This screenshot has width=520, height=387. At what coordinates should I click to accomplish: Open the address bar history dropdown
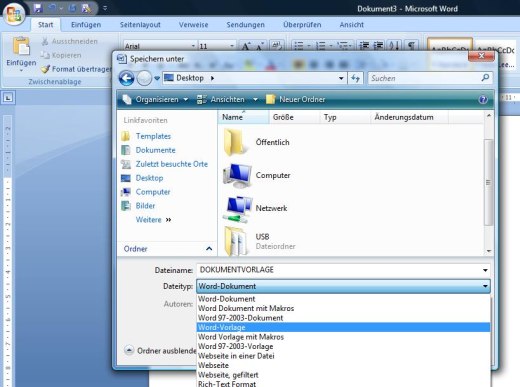(x=341, y=78)
